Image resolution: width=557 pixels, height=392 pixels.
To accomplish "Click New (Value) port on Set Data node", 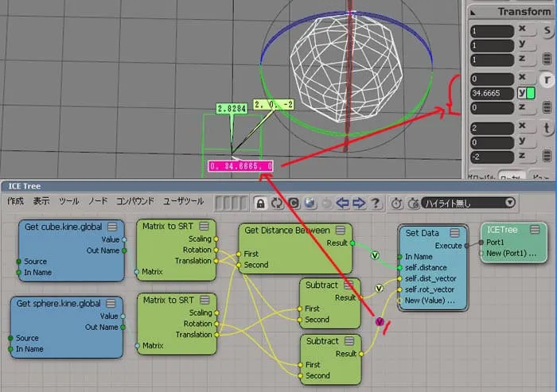I will coord(430,301).
